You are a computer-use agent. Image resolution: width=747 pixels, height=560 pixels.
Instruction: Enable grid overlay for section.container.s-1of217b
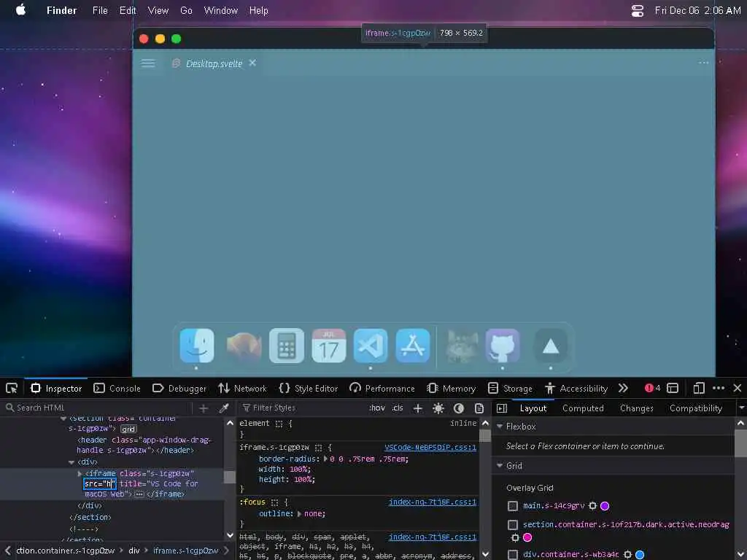pos(513,525)
